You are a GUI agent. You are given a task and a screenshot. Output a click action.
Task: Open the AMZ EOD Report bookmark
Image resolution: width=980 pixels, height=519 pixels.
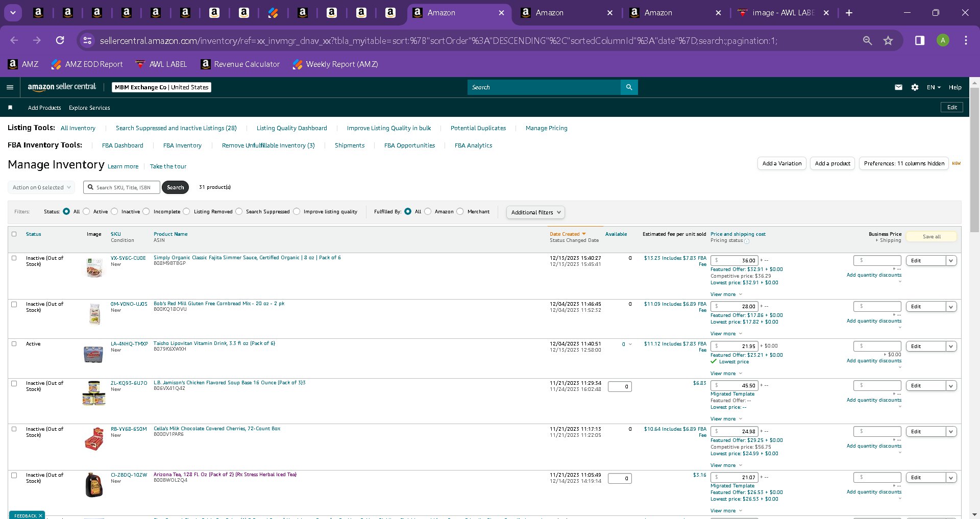87,64
